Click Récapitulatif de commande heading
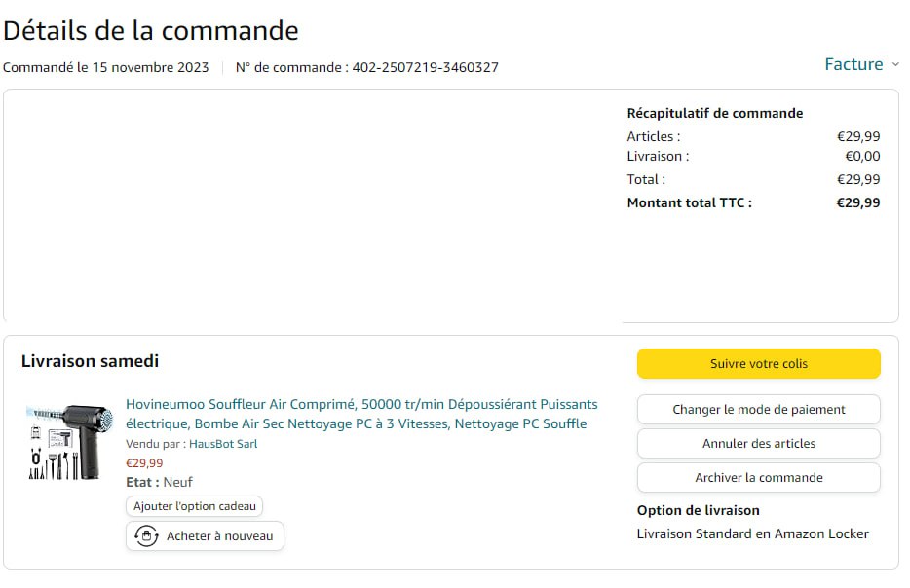This screenshot has width=910, height=588. click(x=714, y=113)
